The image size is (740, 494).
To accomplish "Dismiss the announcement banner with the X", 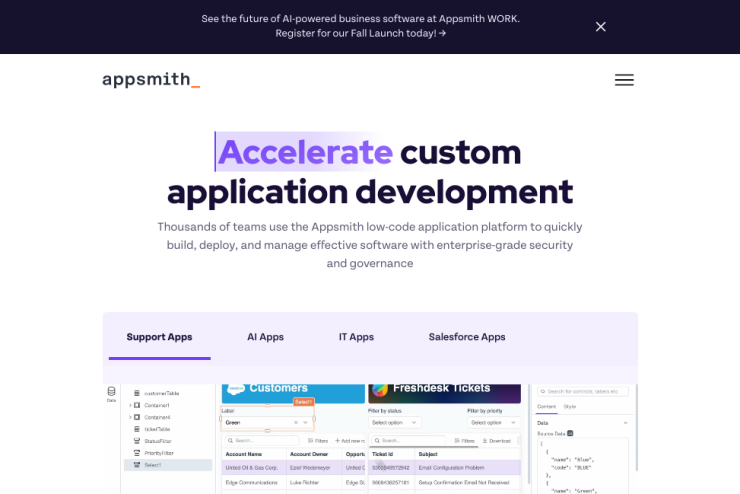I will [600, 27].
